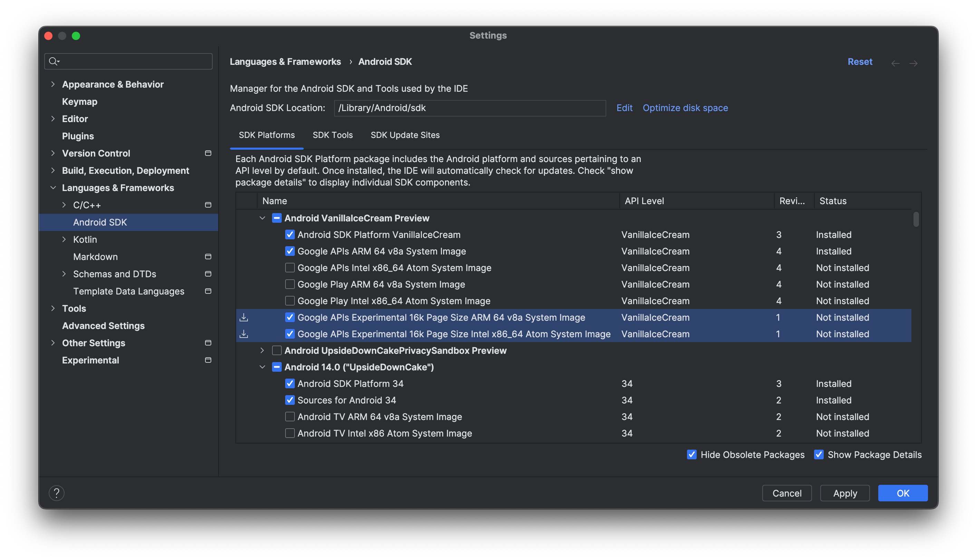Select the Android SDK Location input field
Image resolution: width=977 pixels, height=560 pixels.
click(x=471, y=107)
